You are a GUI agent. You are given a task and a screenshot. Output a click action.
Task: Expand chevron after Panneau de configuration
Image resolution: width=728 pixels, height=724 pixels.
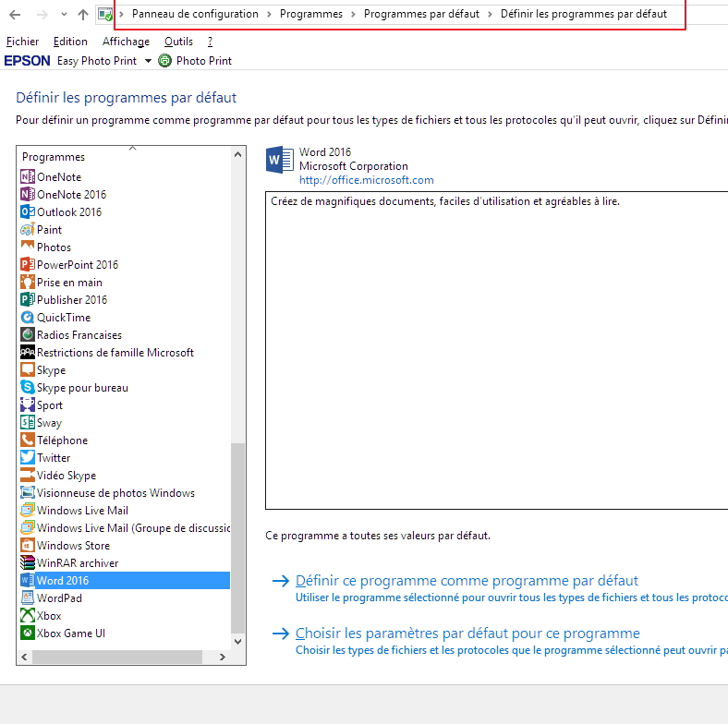pos(269,15)
